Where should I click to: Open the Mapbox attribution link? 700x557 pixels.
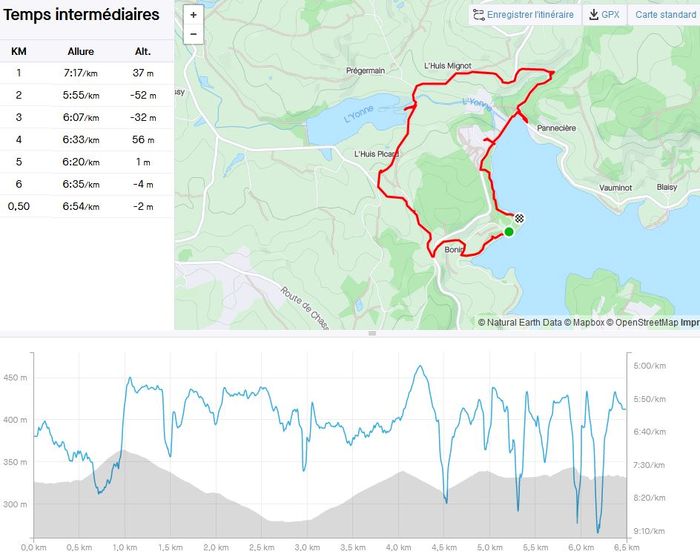570,322
